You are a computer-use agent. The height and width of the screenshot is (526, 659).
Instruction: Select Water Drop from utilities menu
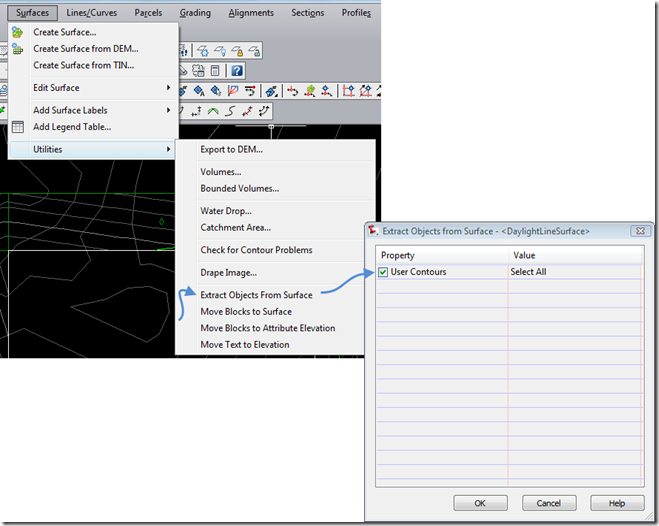click(x=226, y=211)
